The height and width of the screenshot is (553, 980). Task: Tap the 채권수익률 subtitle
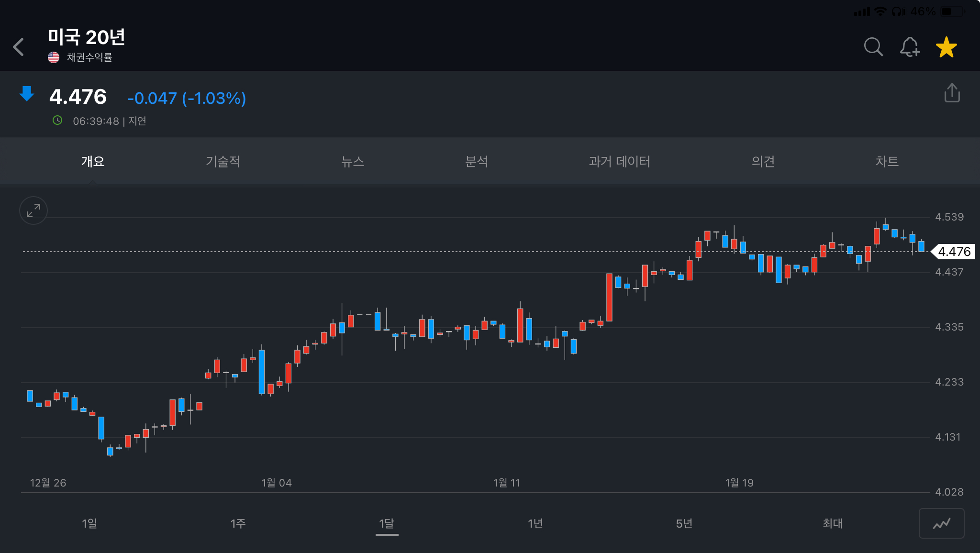pyautogui.click(x=89, y=57)
